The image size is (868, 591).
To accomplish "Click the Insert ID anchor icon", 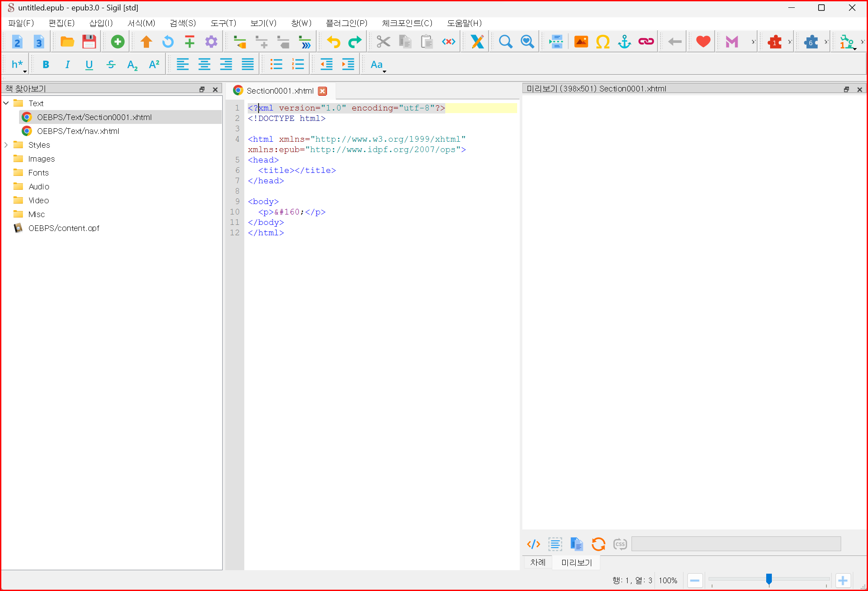I will 624,42.
